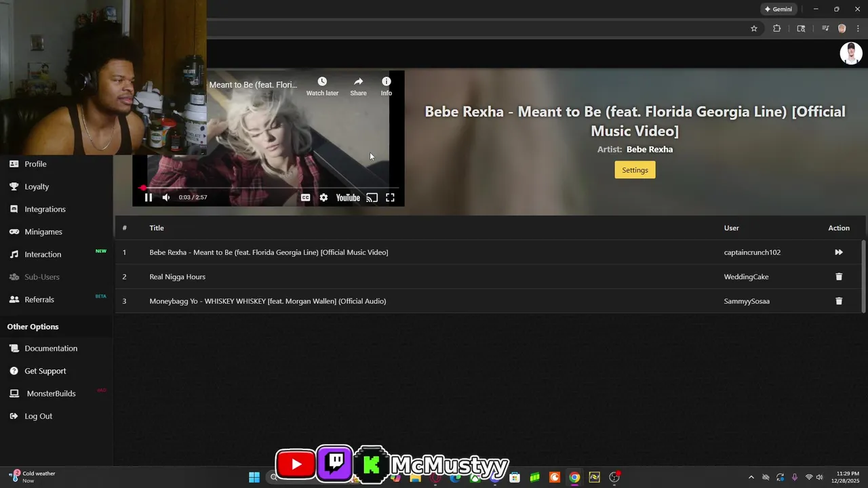Image resolution: width=868 pixels, height=488 pixels.
Task: Click the Log Out arrow icon
Action: tap(14, 416)
